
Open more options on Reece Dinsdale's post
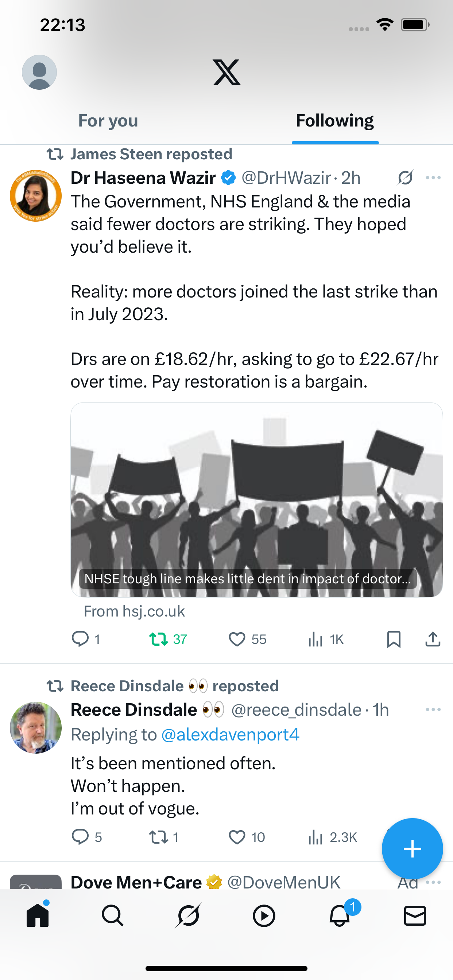(433, 709)
